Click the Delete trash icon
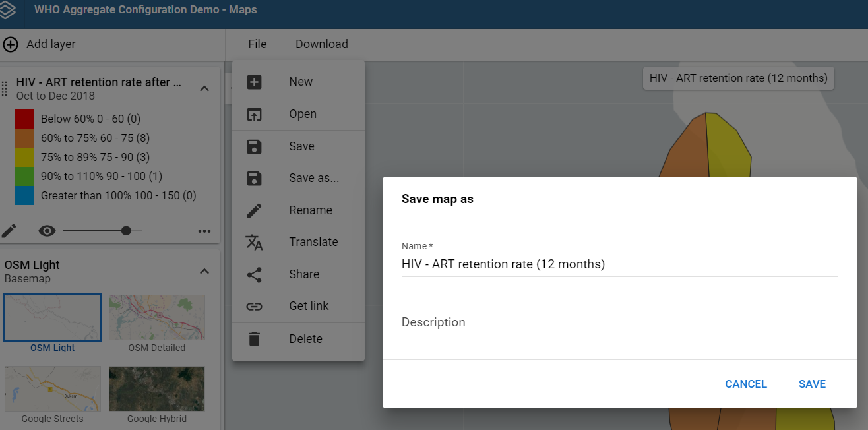The image size is (868, 430). click(x=254, y=339)
